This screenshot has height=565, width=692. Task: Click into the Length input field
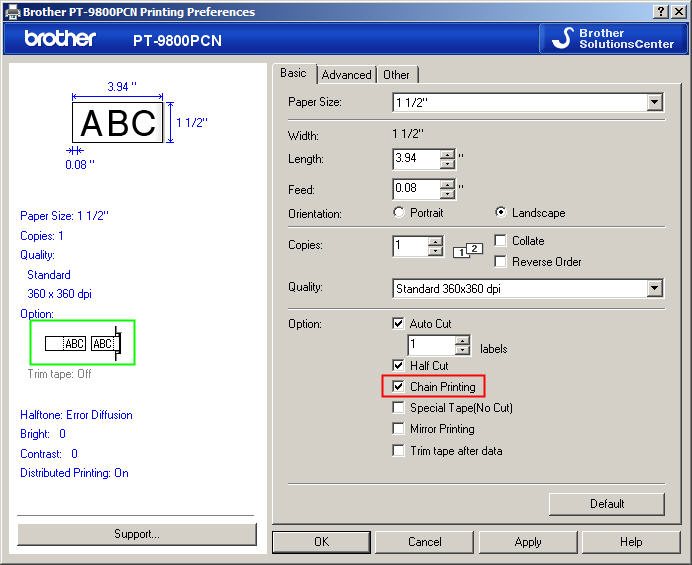(x=416, y=159)
